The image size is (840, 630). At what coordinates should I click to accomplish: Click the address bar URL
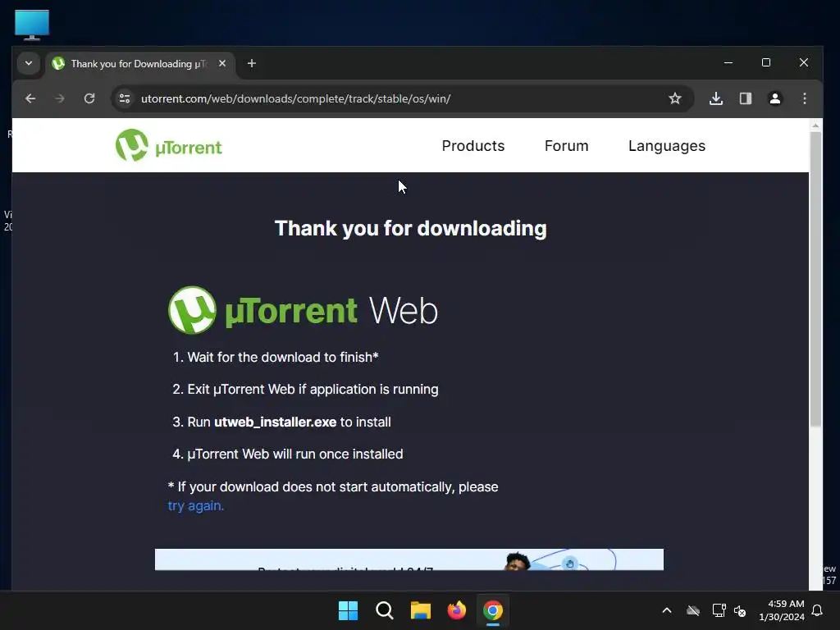point(295,98)
